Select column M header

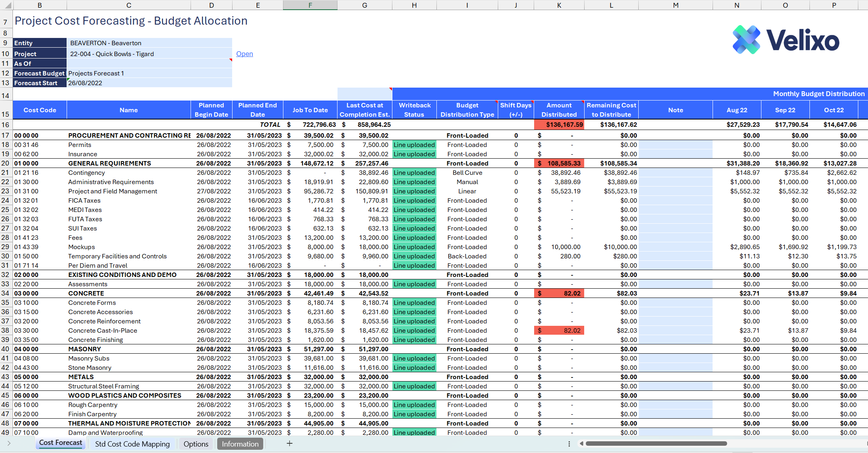pos(675,5)
